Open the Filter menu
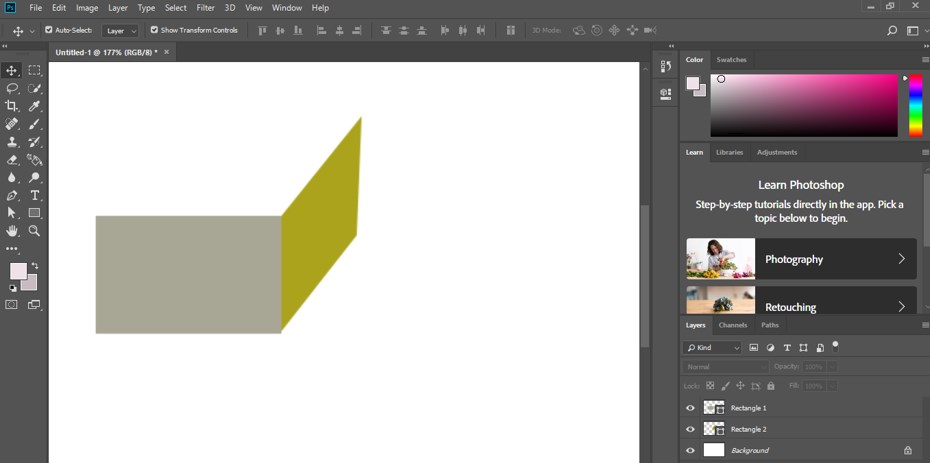The height and width of the screenshot is (463, 930). tap(205, 8)
